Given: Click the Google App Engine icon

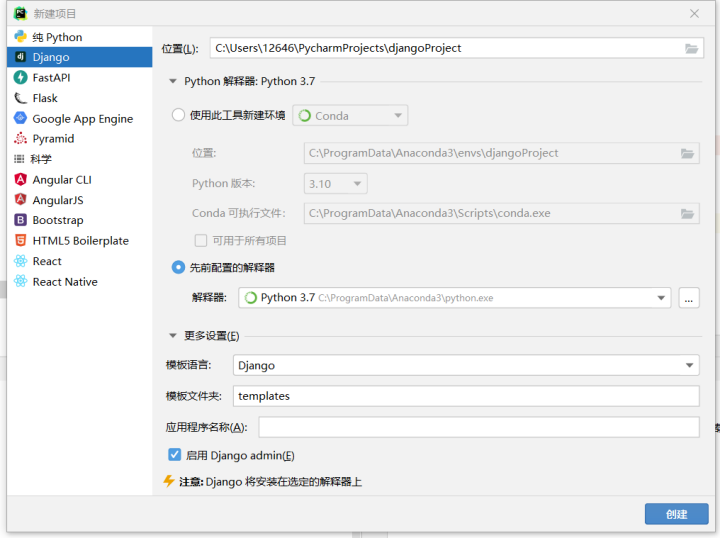Looking at the screenshot, I should pyautogui.click(x=20, y=118).
